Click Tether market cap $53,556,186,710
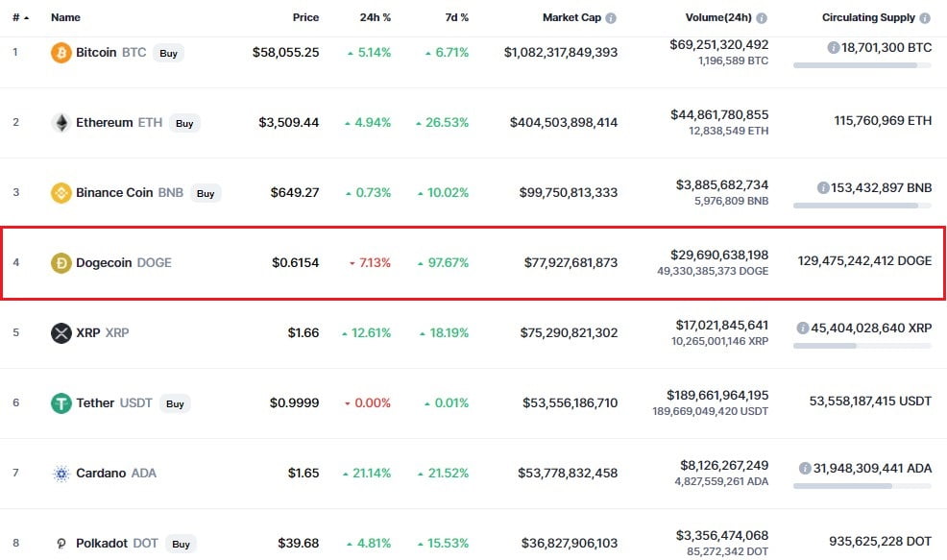Image resolution: width=947 pixels, height=560 pixels. click(x=571, y=402)
